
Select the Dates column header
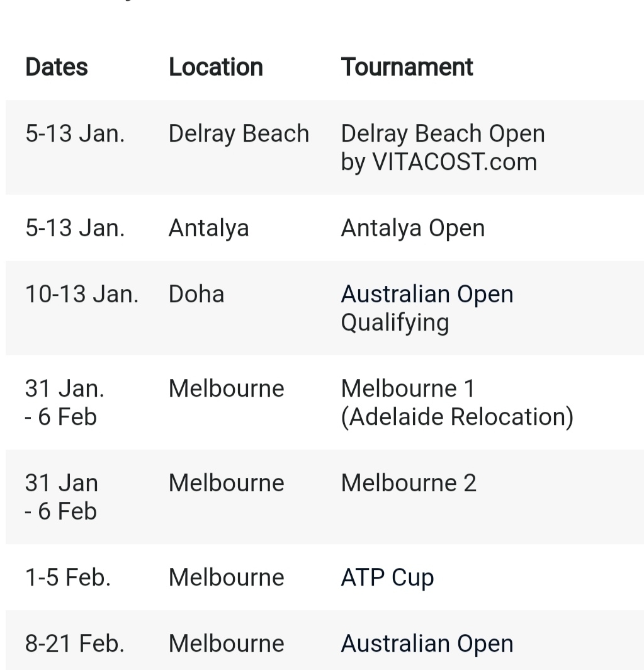(57, 67)
